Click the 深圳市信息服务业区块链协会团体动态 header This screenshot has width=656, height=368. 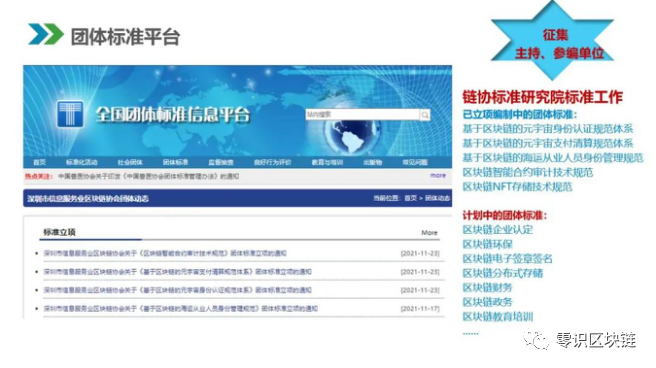pos(88,199)
